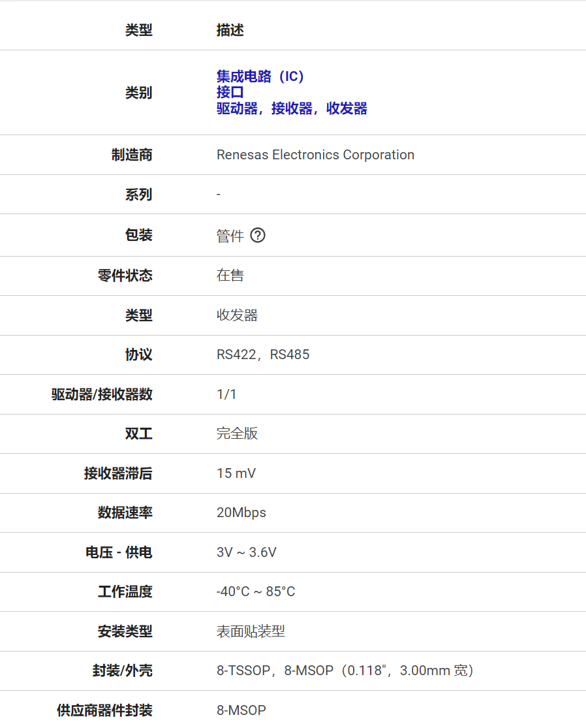Screen dimensions: 586x728
Task: Click the -40°C ~ 85°C operating temperature value
Action: tap(256, 592)
